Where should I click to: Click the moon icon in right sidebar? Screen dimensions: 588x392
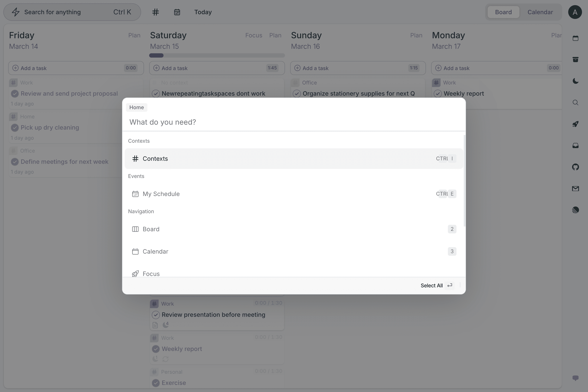coord(576,81)
